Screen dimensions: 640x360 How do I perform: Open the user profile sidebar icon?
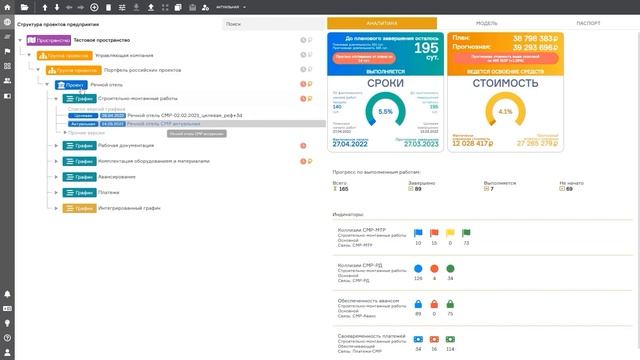pyautogui.click(x=7, y=352)
